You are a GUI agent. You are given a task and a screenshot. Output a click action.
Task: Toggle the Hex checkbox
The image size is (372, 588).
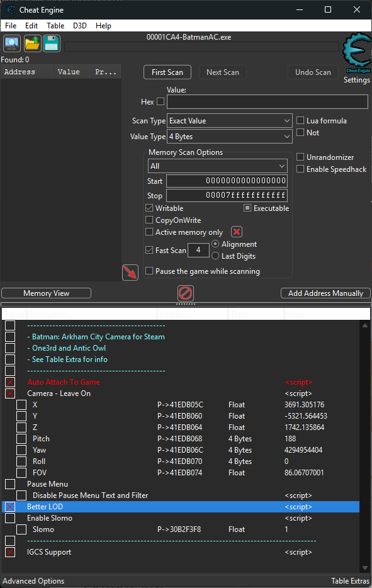tap(161, 101)
